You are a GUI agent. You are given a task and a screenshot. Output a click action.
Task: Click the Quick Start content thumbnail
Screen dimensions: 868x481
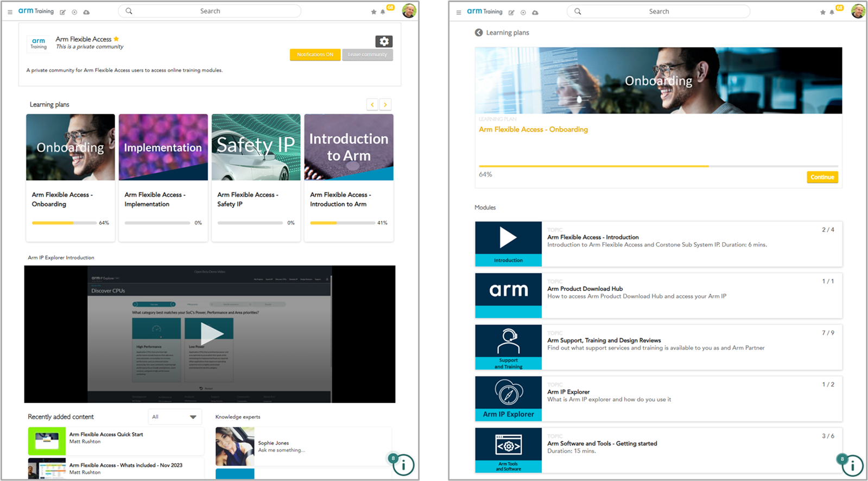(x=47, y=441)
